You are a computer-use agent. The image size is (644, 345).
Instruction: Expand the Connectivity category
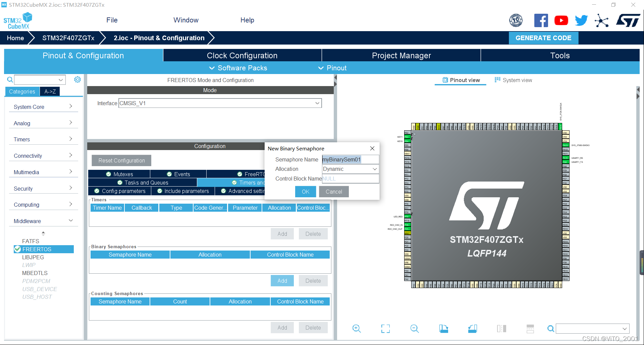click(x=43, y=156)
